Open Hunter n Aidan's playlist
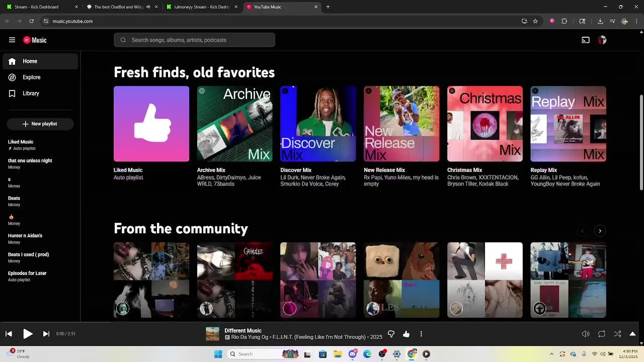644x362 pixels. tap(40, 238)
